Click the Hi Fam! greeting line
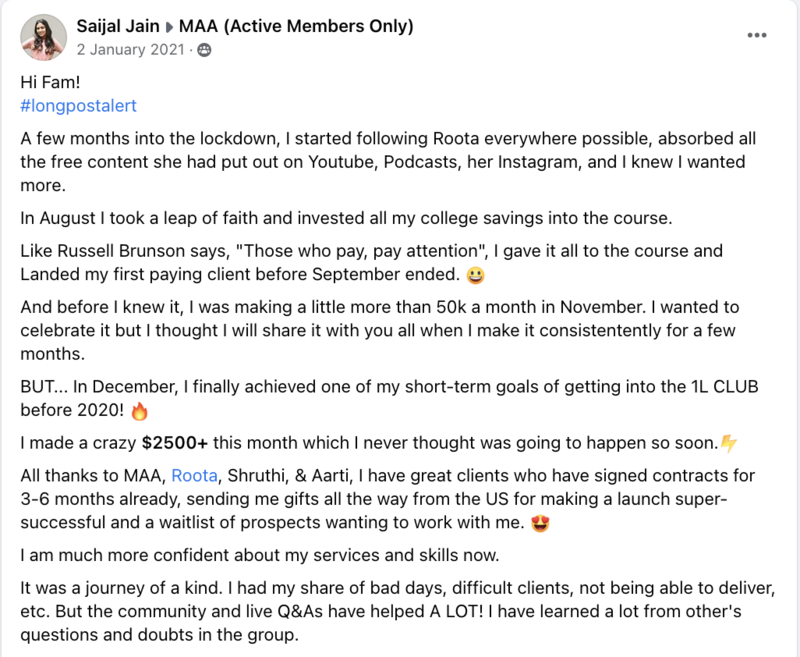 coord(51,82)
